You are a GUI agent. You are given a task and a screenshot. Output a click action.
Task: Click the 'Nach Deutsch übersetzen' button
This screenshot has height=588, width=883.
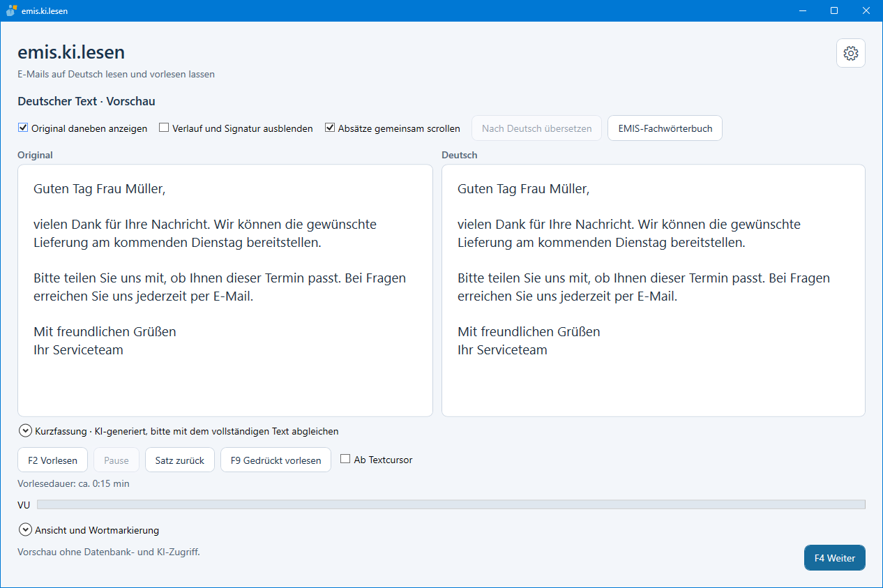click(536, 128)
